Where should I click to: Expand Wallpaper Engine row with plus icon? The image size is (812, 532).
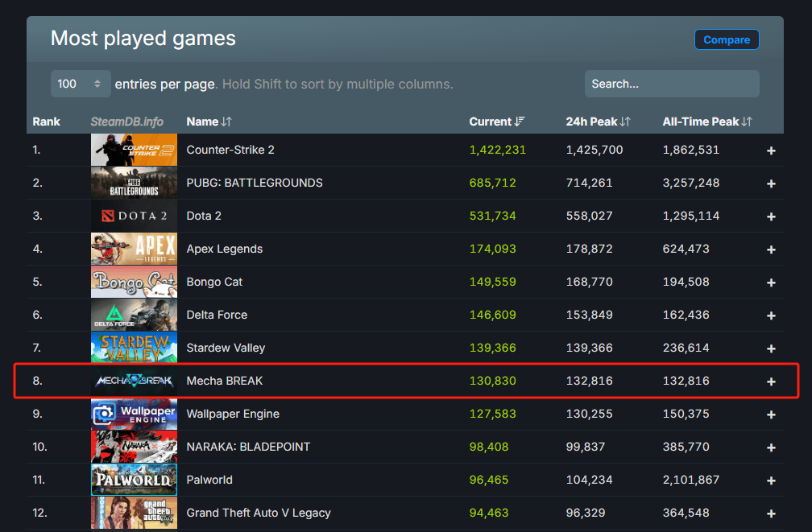point(771,414)
